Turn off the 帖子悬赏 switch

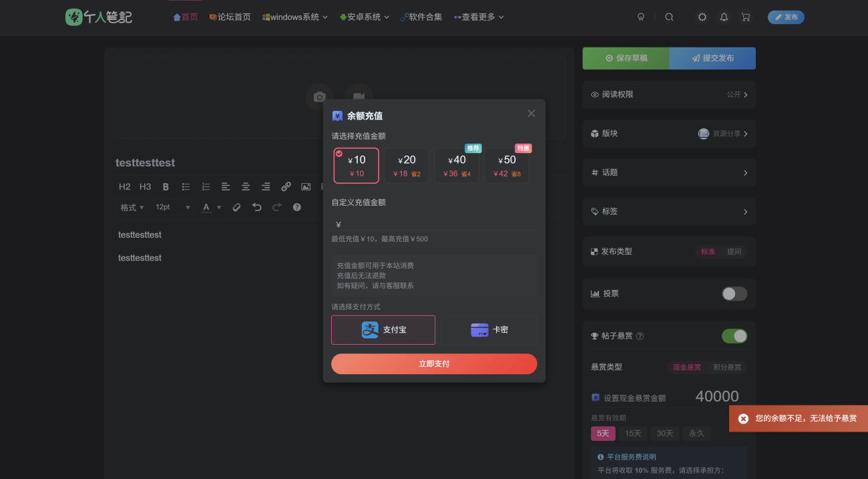(x=734, y=336)
